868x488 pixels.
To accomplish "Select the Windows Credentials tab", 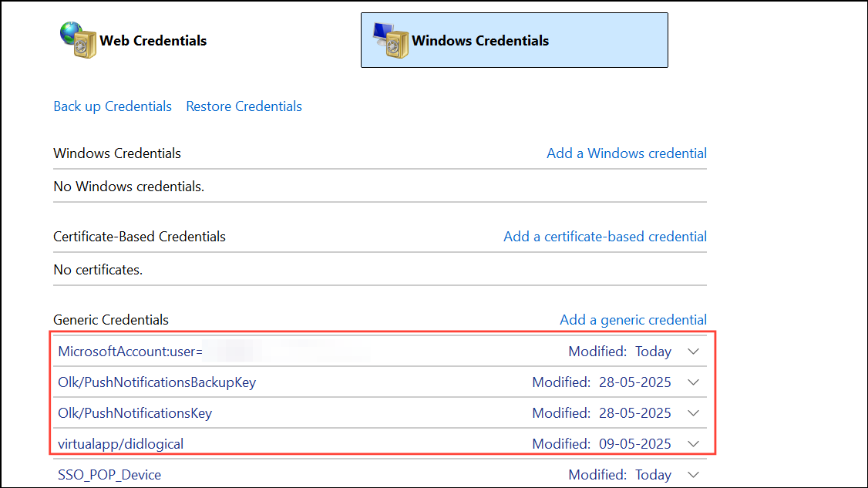I will click(x=514, y=40).
